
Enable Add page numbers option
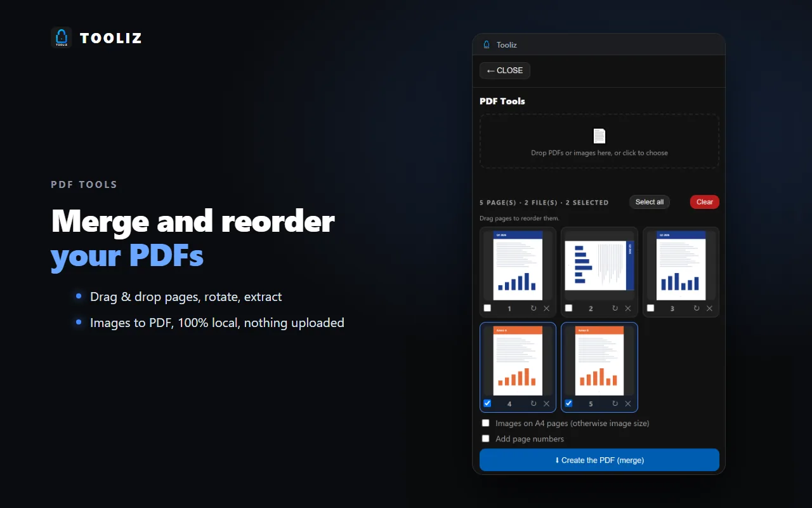coord(485,438)
